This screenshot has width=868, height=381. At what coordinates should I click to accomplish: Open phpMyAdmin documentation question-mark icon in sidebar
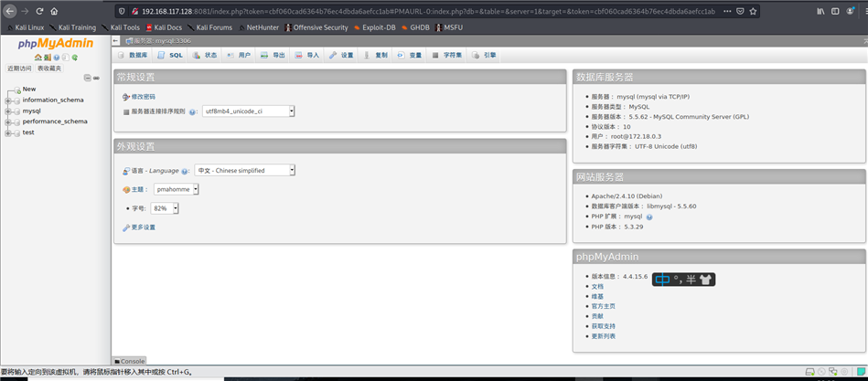tap(57, 58)
